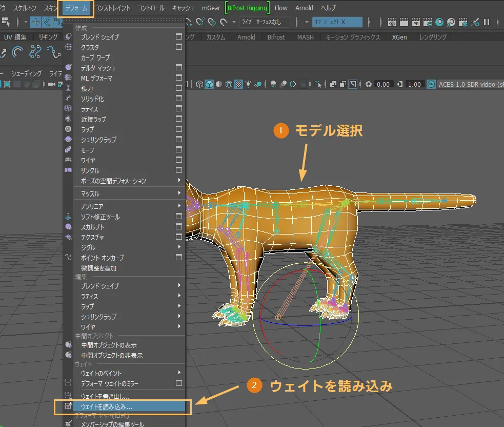Open dropdown arrow left of the オブジェクト X field
This screenshot has width=504, height=427.
(307, 22)
